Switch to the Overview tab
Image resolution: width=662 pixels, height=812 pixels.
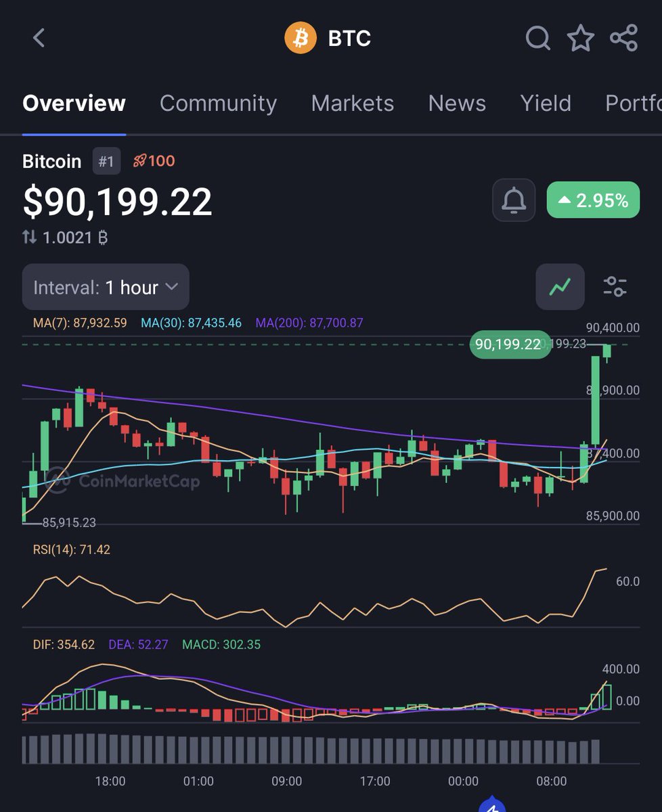(74, 103)
